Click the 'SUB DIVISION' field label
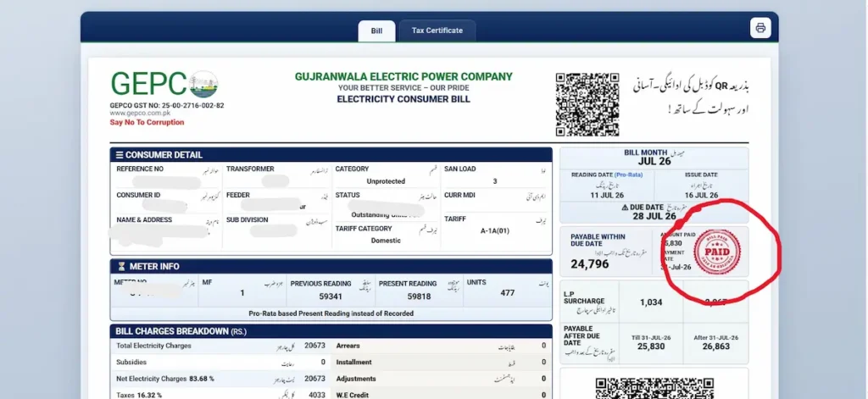868x399 pixels. click(247, 219)
